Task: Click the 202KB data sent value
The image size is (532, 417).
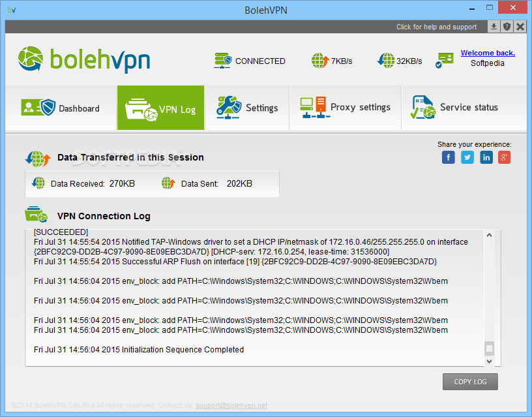Action: (x=239, y=184)
